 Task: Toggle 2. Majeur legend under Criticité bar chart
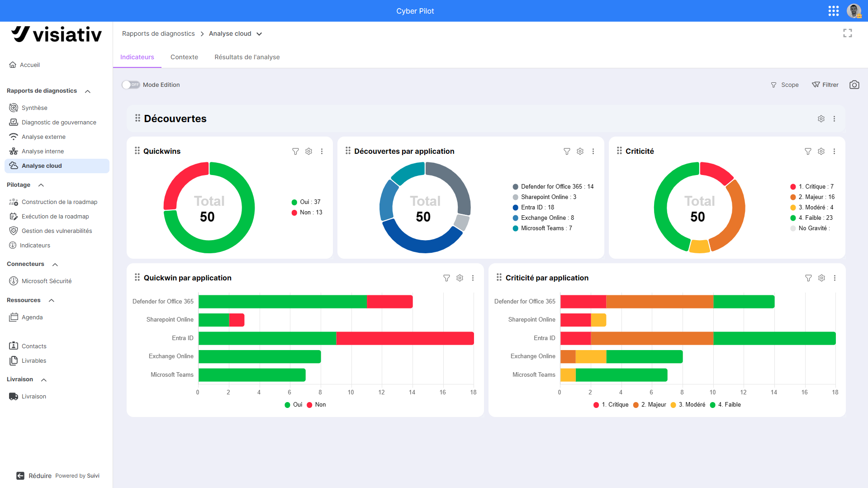[x=650, y=405]
